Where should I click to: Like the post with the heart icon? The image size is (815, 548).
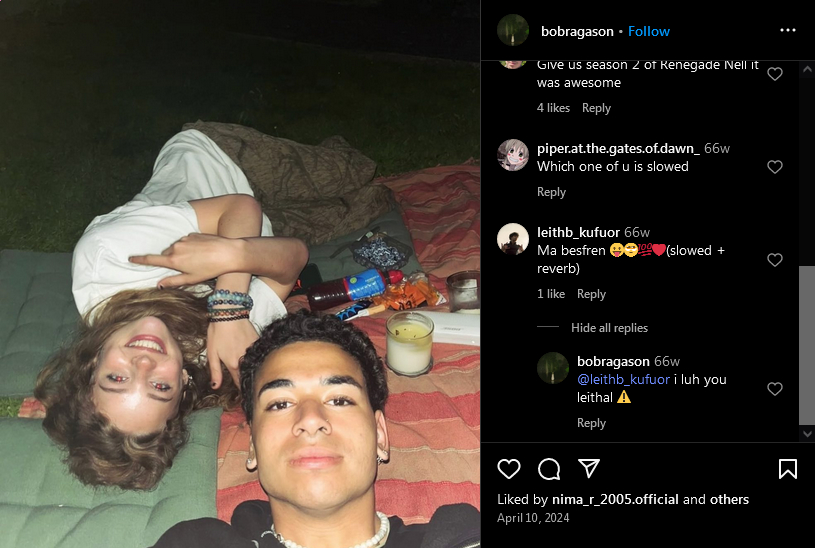508,468
